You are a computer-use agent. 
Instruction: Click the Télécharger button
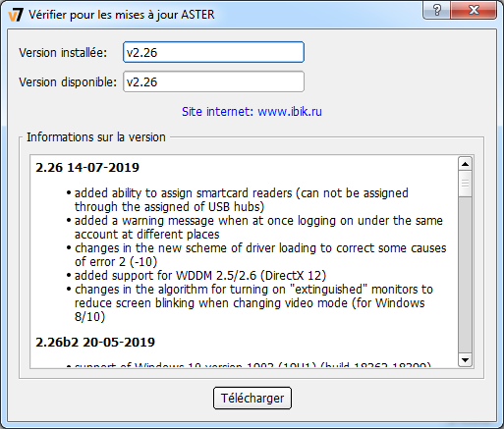[252, 398]
